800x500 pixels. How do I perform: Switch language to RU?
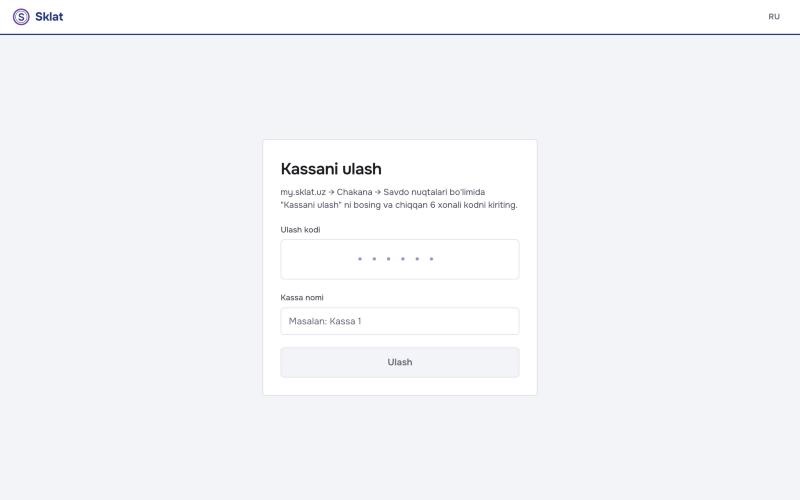tap(773, 17)
